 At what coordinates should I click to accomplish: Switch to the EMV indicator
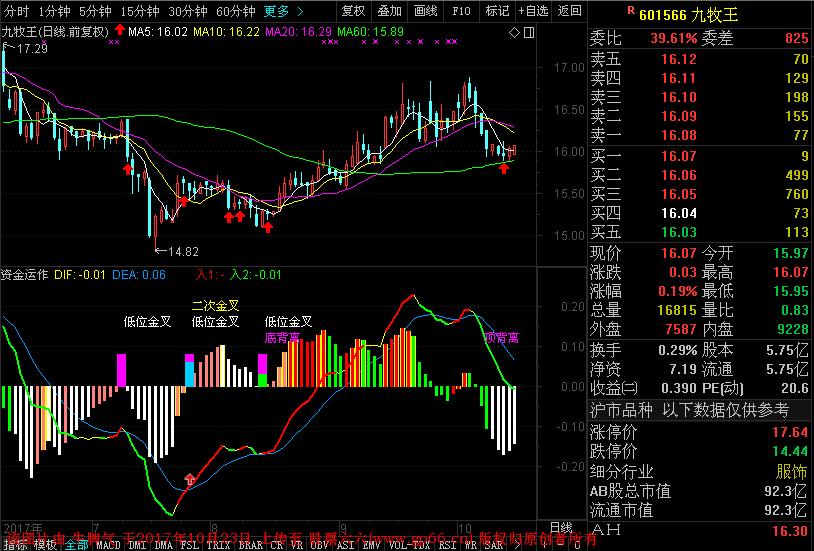(x=372, y=545)
